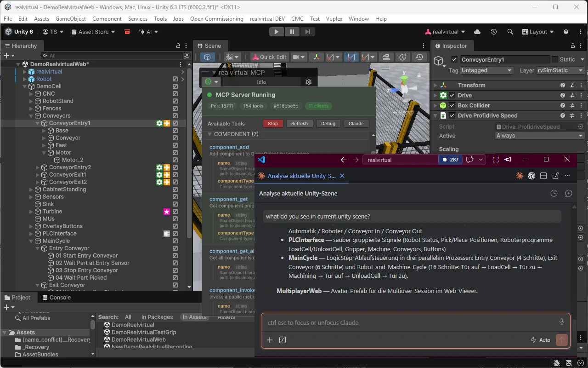
Task: Open the GameObject menu
Action: click(71, 19)
